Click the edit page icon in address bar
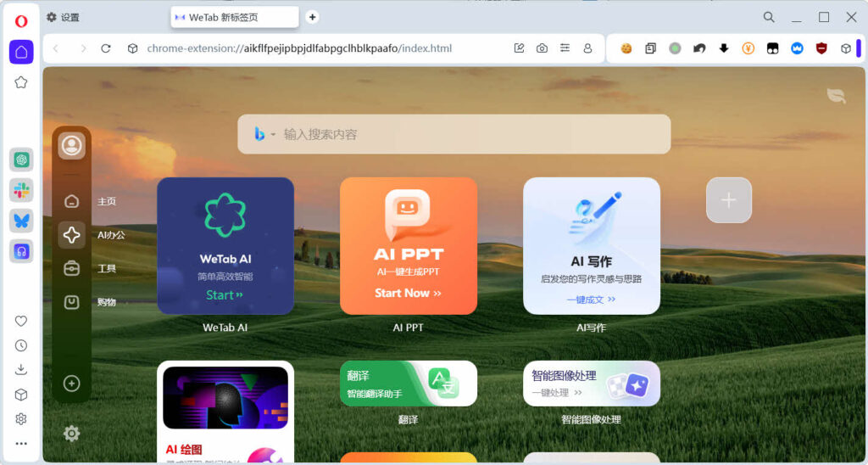Screen dimensions: 868x465 pyautogui.click(x=519, y=48)
